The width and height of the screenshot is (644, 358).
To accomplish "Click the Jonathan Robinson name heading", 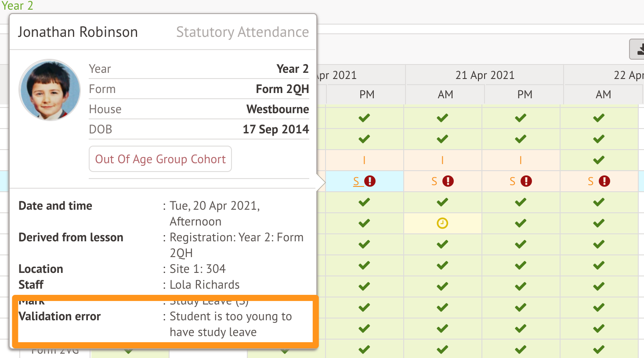I will point(78,32).
